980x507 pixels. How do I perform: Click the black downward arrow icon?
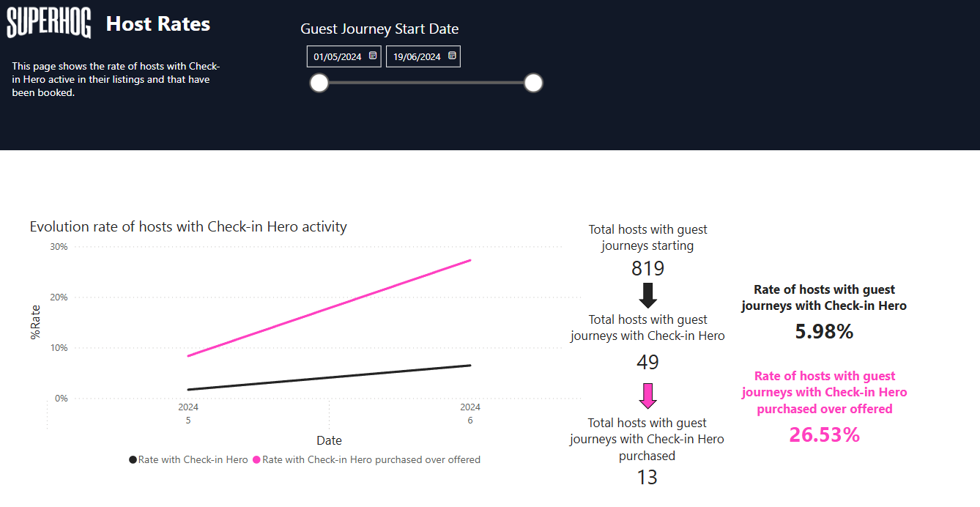click(x=648, y=295)
